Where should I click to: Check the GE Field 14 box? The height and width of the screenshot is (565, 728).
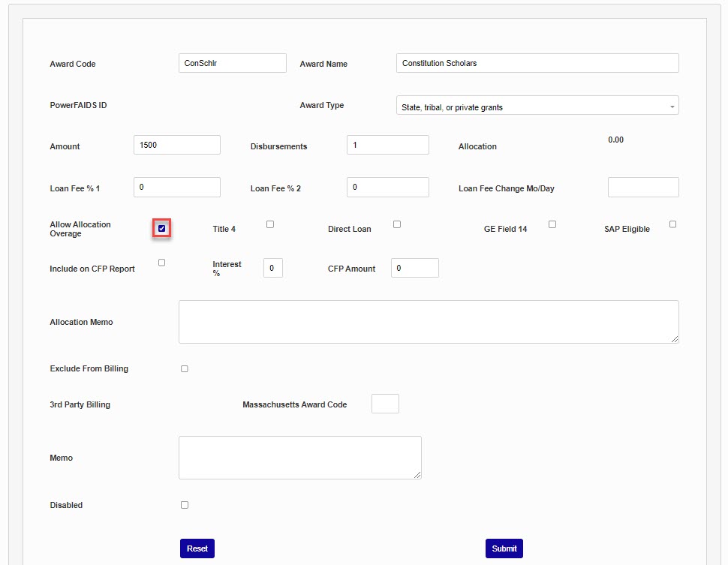pyautogui.click(x=552, y=224)
